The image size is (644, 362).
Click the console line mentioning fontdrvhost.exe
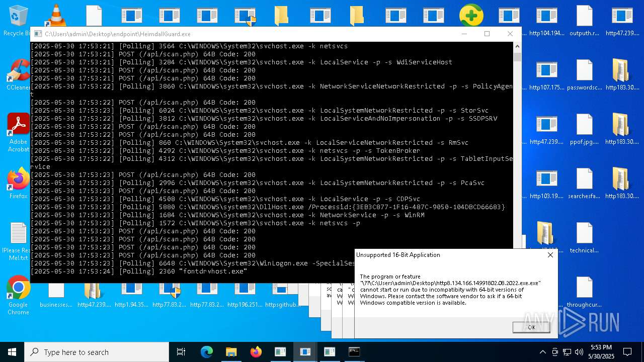[x=139, y=271]
